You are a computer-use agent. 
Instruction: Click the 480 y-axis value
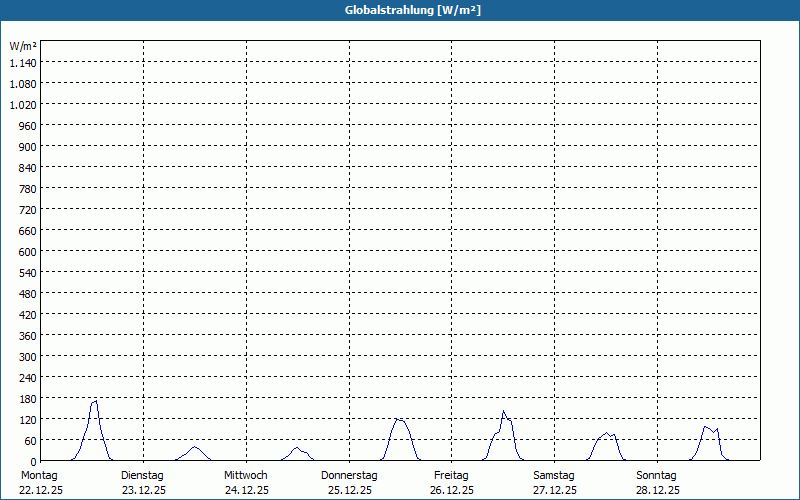tap(28, 294)
